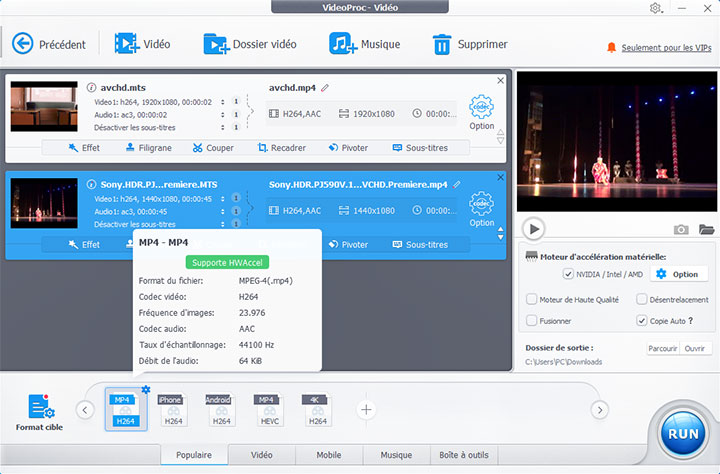Show info for avchd.mts file
The width and height of the screenshot is (720, 474).
[91, 87]
